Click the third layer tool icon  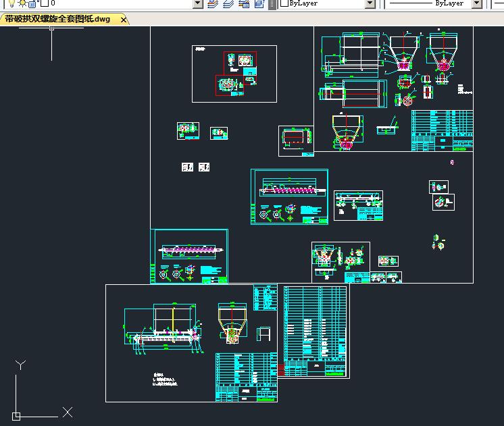(244, 3)
